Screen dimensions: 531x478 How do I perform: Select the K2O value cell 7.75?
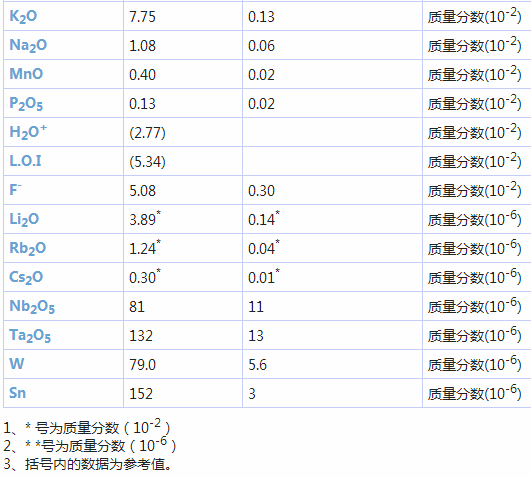click(x=142, y=17)
